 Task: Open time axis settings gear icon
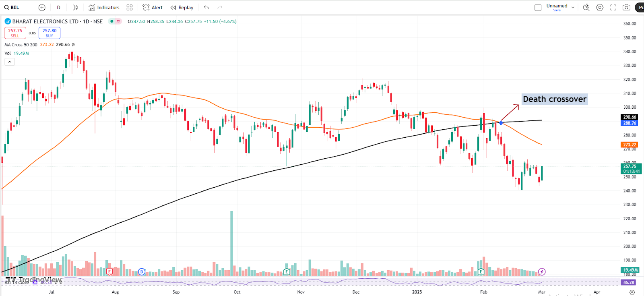[632, 292]
